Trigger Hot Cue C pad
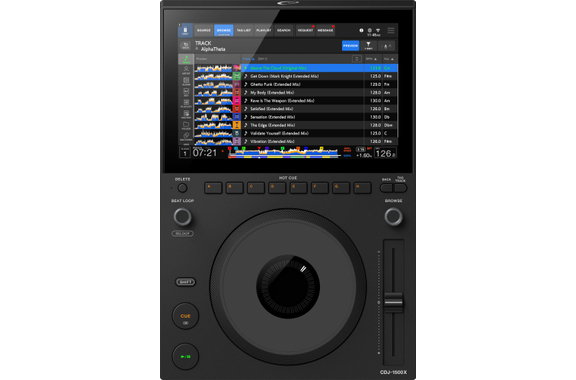 click(x=256, y=188)
